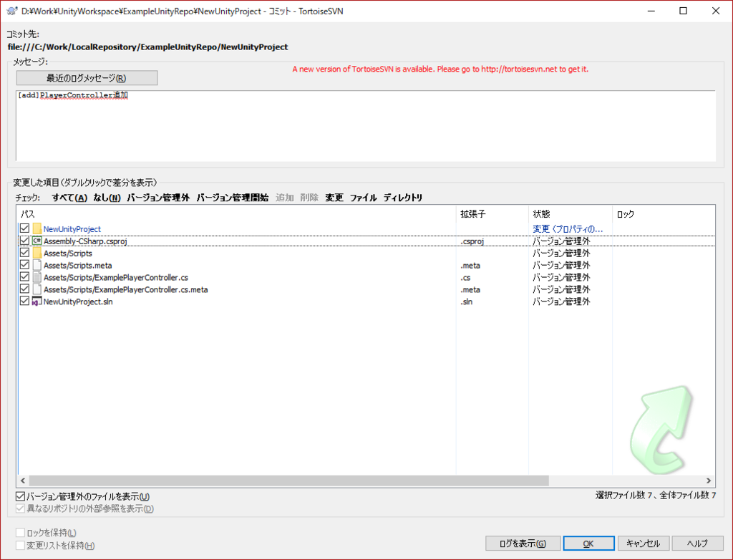Toggle バージョン管理外のファイルを表示 checkbox
This screenshot has height=560, width=733.
[x=20, y=496]
